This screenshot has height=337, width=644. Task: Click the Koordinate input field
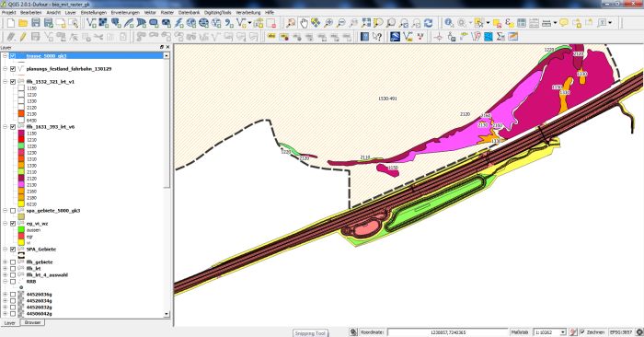pos(447,332)
